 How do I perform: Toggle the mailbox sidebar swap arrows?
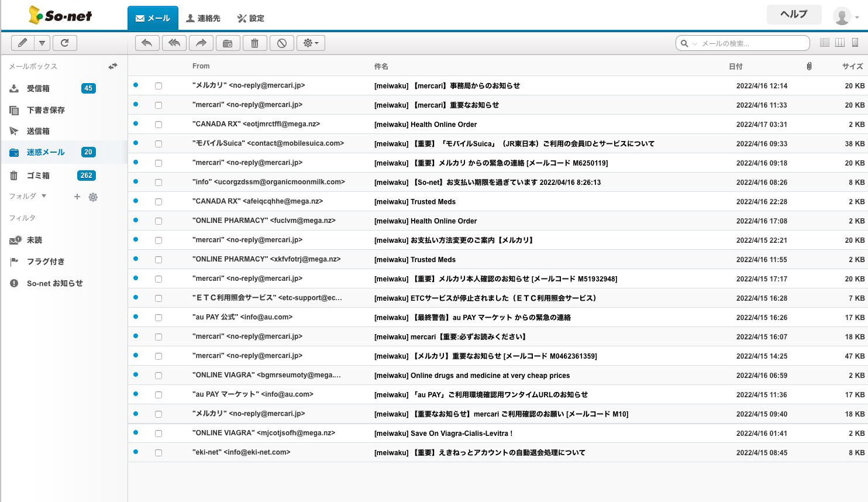pos(113,66)
